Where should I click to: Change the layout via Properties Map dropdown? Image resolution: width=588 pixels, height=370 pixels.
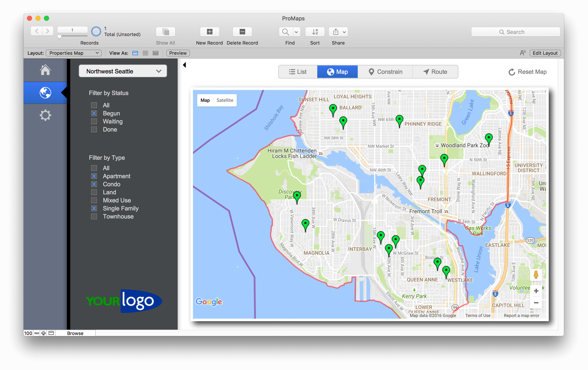73,53
